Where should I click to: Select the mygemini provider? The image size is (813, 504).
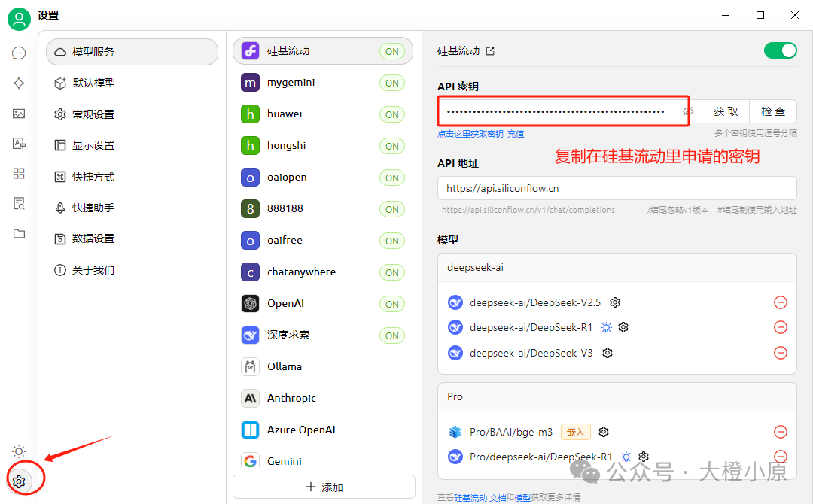[x=323, y=83]
